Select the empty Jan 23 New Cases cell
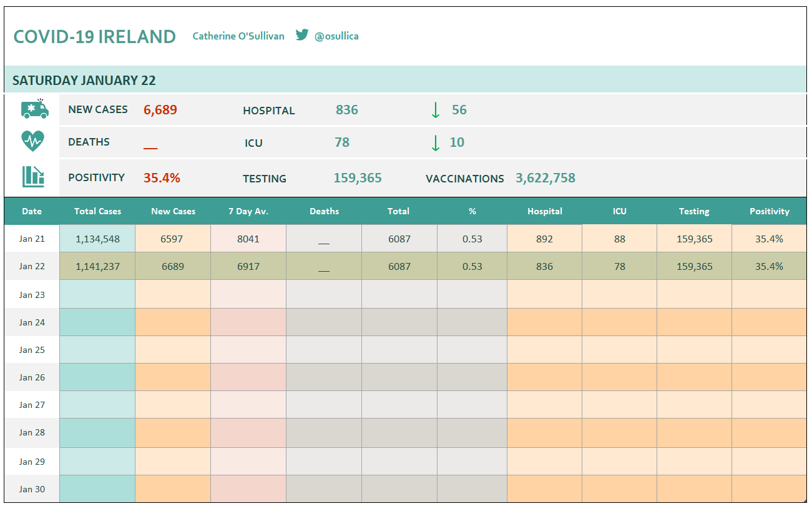 click(x=173, y=294)
